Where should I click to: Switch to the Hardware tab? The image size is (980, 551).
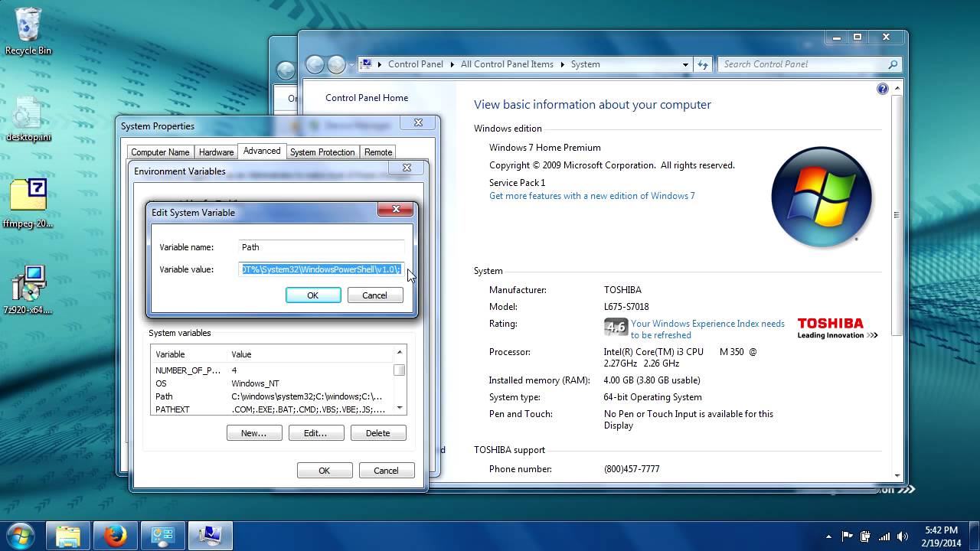tap(217, 152)
